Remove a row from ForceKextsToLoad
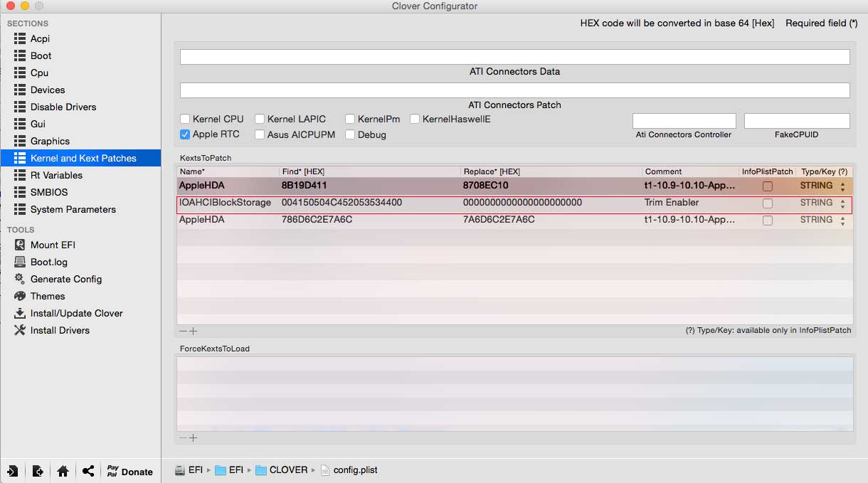Viewport: 868px width, 483px height. pos(183,437)
